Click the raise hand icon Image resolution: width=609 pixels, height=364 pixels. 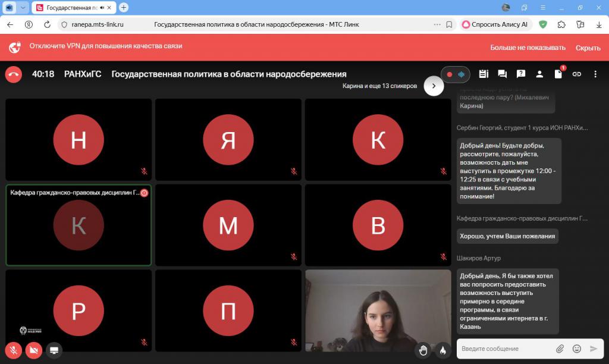pyautogui.click(x=423, y=350)
